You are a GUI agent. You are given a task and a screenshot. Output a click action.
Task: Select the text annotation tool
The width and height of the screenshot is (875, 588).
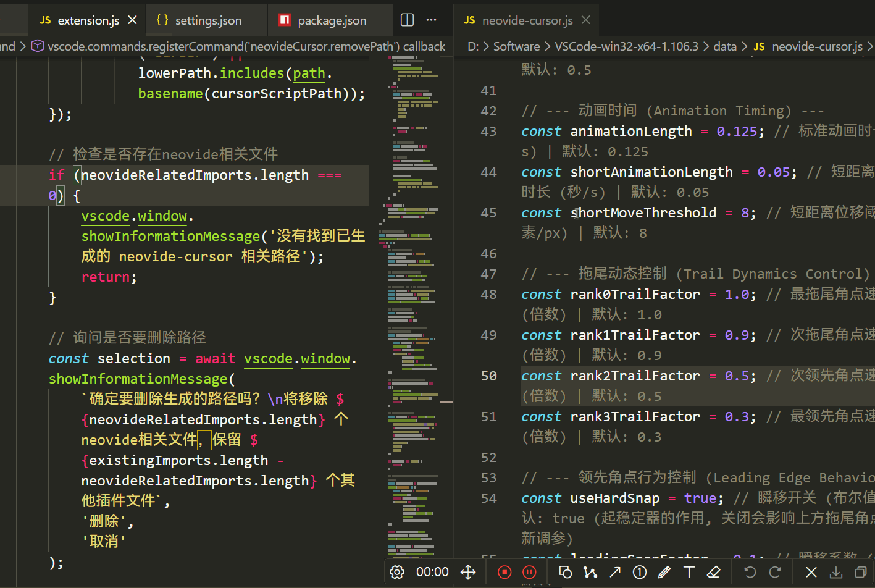click(689, 572)
